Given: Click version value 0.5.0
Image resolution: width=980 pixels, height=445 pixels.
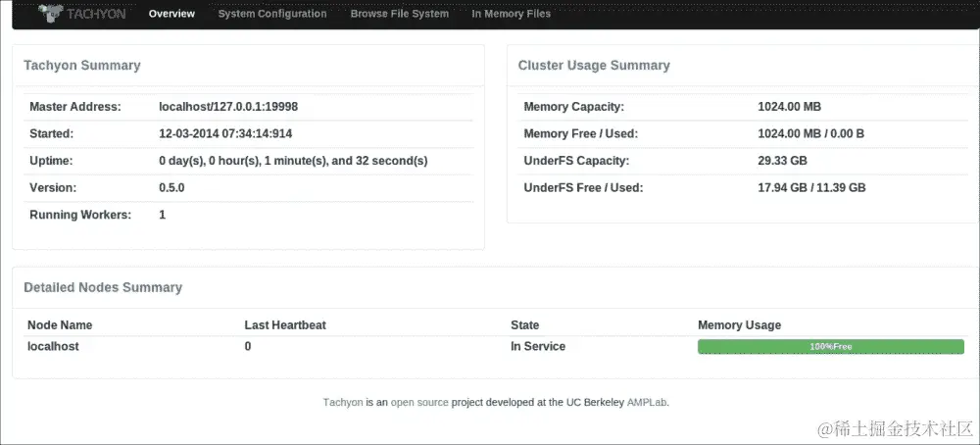Looking at the screenshot, I should tap(171, 187).
